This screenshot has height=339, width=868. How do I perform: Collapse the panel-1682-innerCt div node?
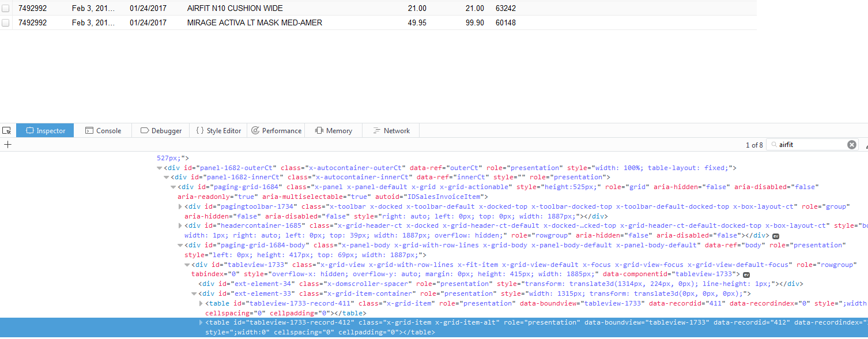pyautogui.click(x=167, y=177)
